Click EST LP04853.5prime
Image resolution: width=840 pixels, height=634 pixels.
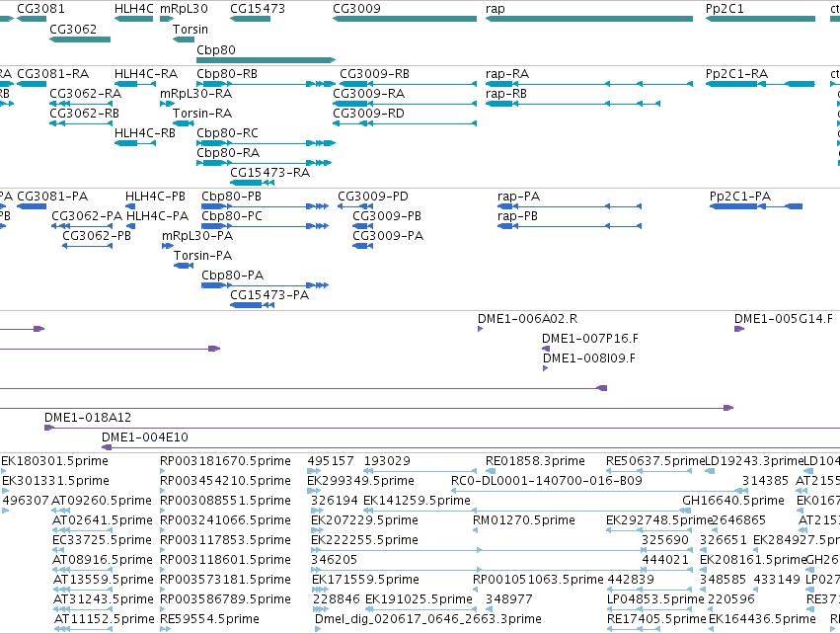coord(655,599)
